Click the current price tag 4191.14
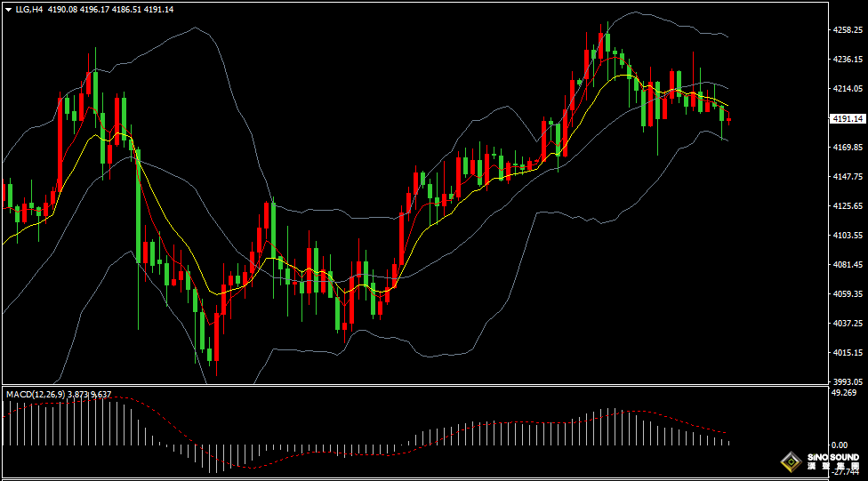The height and width of the screenshot is (481, 868). [846, 118]
